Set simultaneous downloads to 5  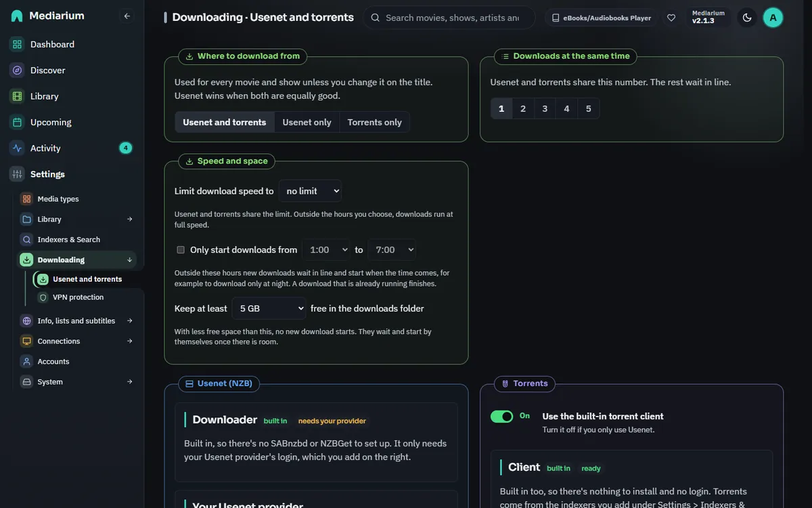pyautogui.click(x=588, y=108)
